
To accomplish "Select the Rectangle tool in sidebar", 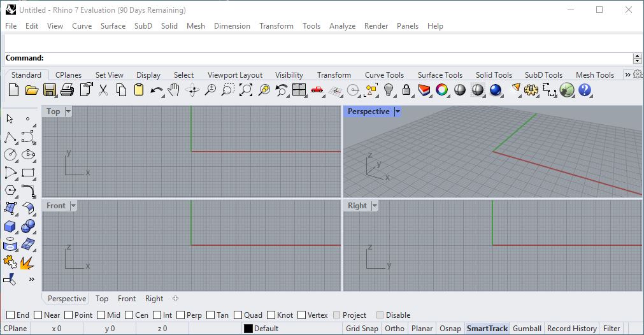I will 28,173.
